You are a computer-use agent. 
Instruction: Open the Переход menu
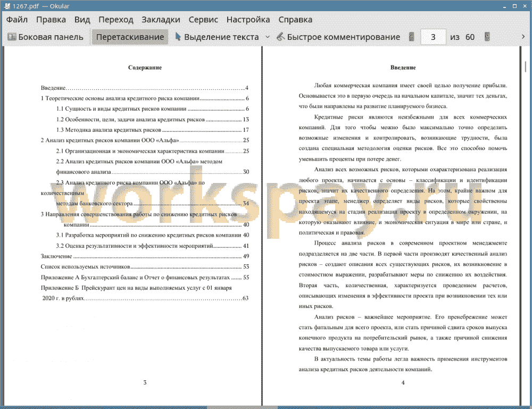115,20
